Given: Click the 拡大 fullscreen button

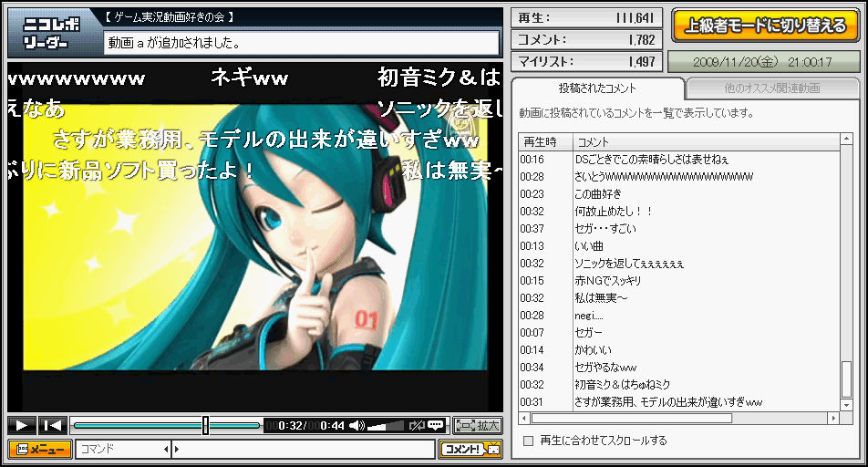Looking at the screenshot, I should point(477,425).
